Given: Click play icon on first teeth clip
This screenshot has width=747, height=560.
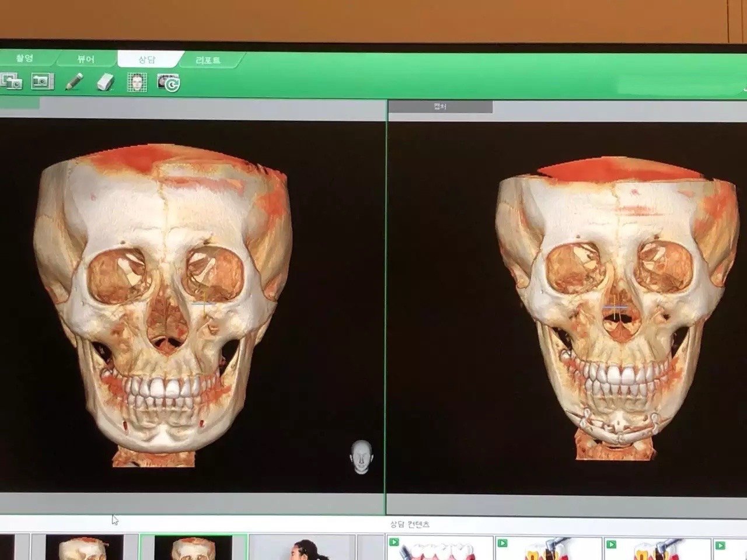Looking at the screenshot, I should [x=395, y=543].
